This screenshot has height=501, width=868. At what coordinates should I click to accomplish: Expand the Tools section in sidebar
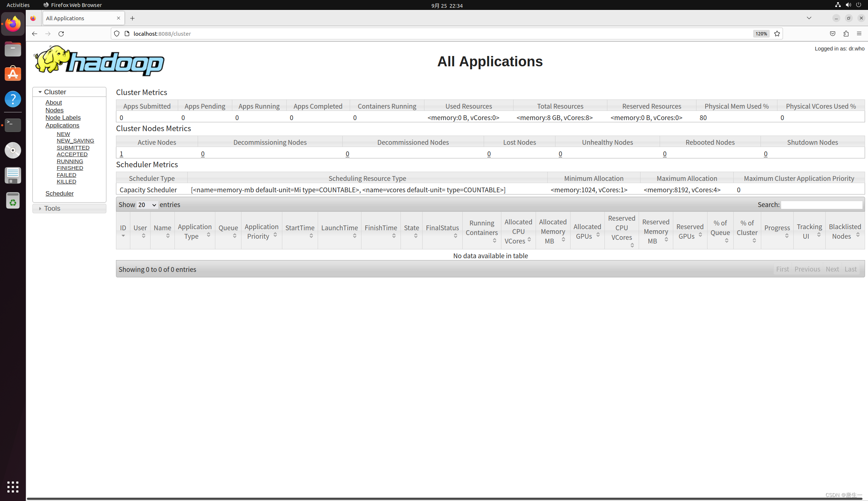53,208
